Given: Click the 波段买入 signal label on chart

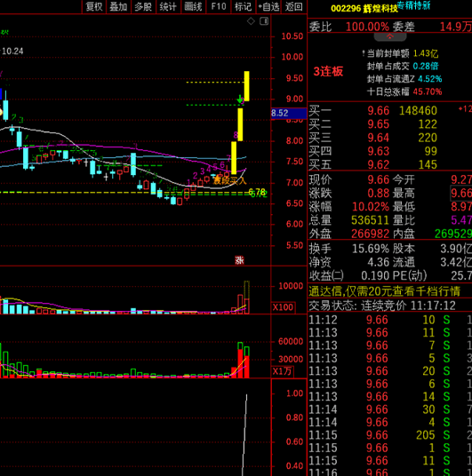Looking at the screenshot, I should [x=229, y=181].
